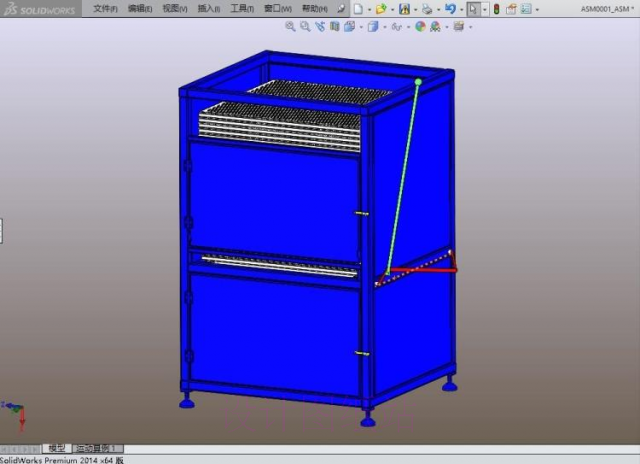This screenshot has width=640, height=464.
Task: Switch to the 模型 (Model) tab
Action: pos(56,448)
